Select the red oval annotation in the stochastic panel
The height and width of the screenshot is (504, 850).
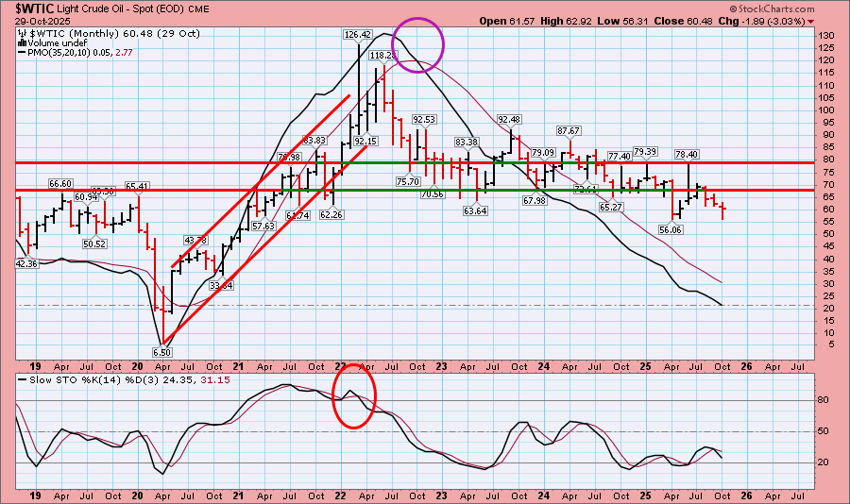(354, 396)
